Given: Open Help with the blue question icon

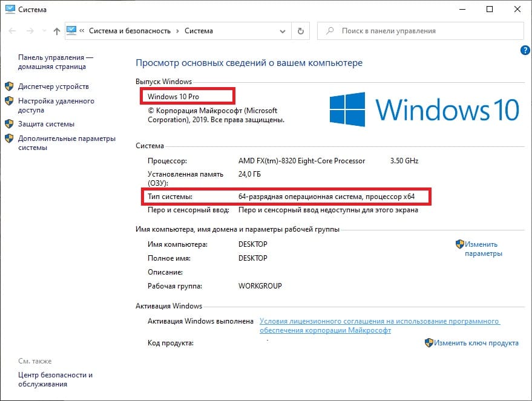Looking at the screenshot, I should click(525, 51).
